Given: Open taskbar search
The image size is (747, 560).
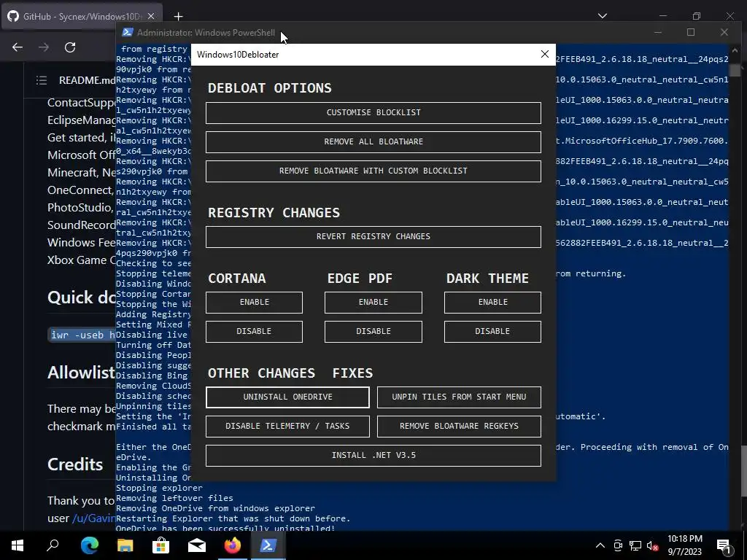Looking at the screenshot, I should pyautogui.click(x=53, y=545).
